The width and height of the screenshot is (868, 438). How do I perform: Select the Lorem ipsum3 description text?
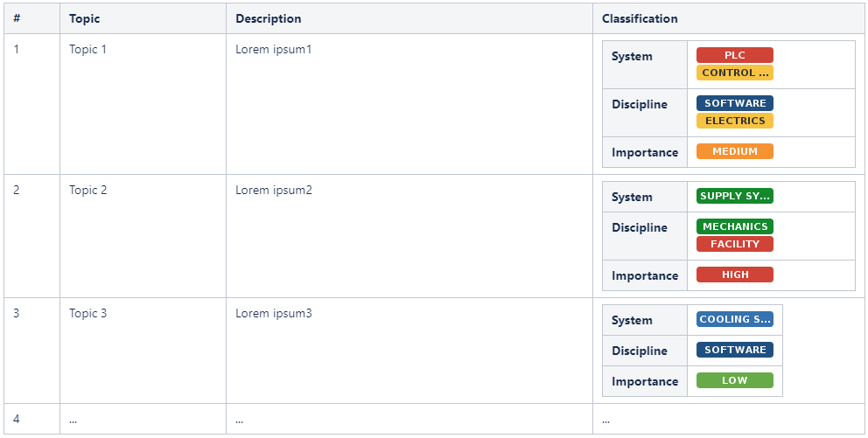pyautogui.click(x=273, y=313)
